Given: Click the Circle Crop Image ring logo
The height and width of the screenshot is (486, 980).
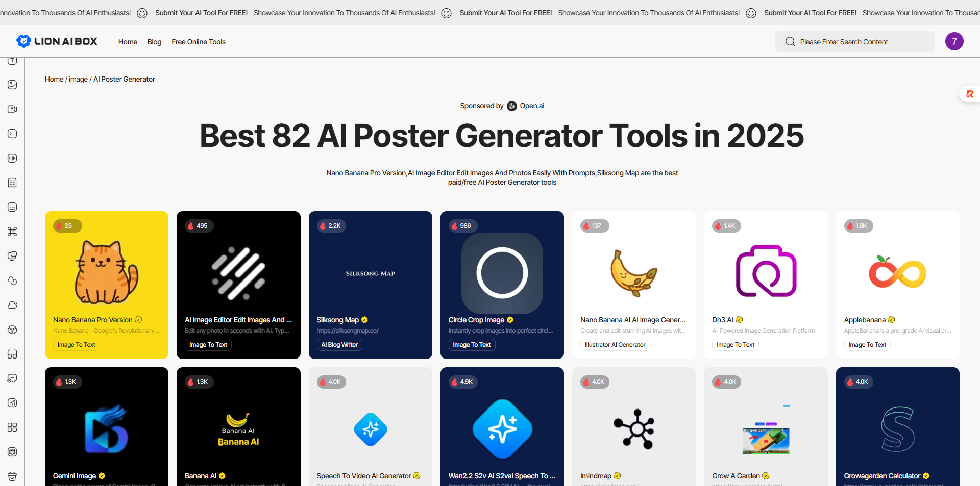Looking at the screenshot, I should [502, 273].
